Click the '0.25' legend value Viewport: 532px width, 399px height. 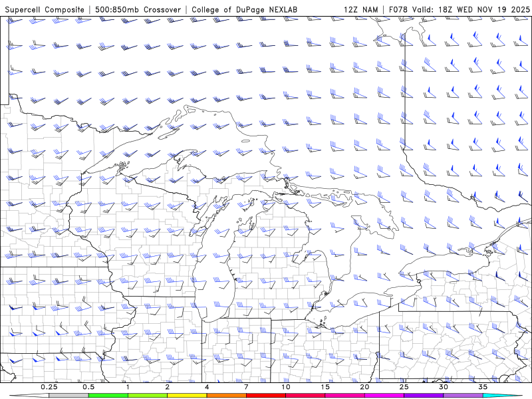pos(49,387)
